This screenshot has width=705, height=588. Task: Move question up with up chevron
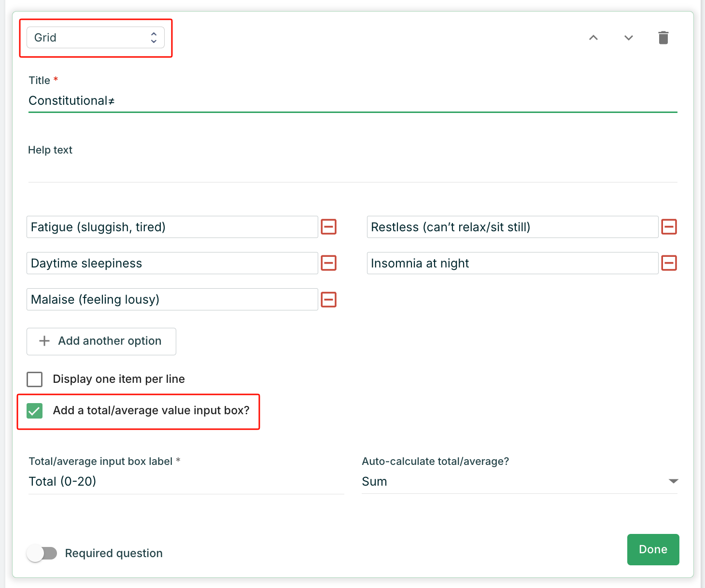coord(593,38)
